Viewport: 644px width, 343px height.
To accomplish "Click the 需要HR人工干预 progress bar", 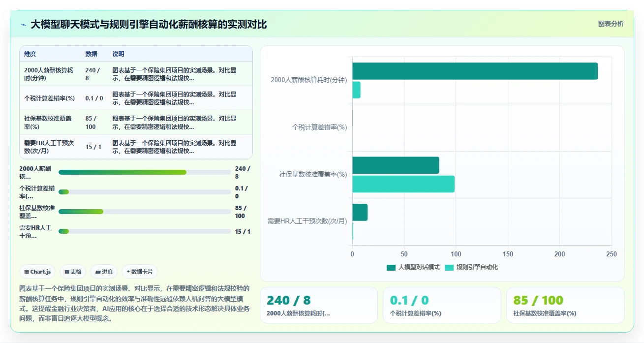I will coord(145,231).
